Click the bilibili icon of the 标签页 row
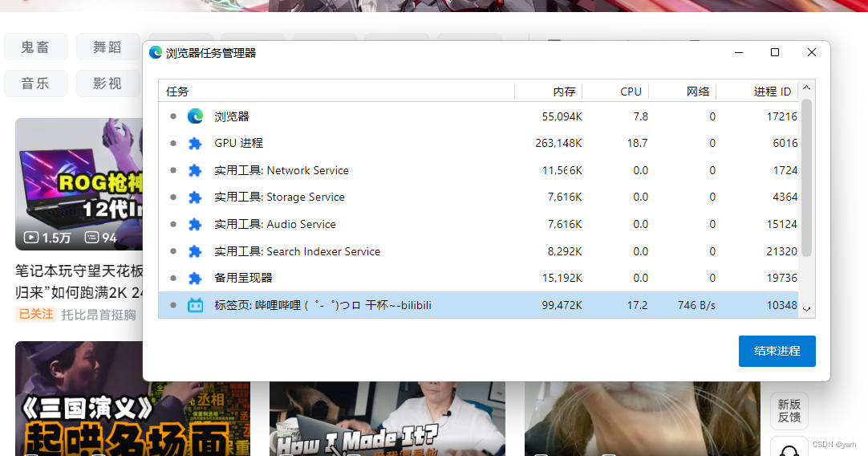Viewport: 868px width, 456px height. (196, 305)
